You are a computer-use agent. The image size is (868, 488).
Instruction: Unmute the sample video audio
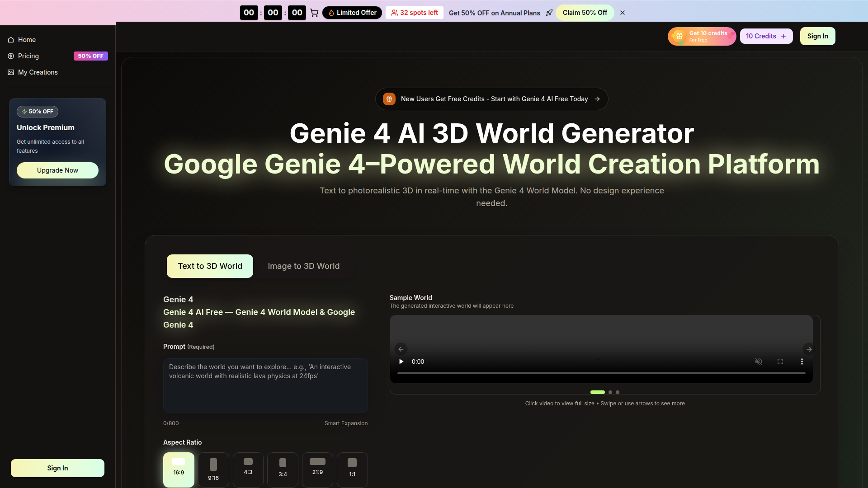tap(759, 361)
